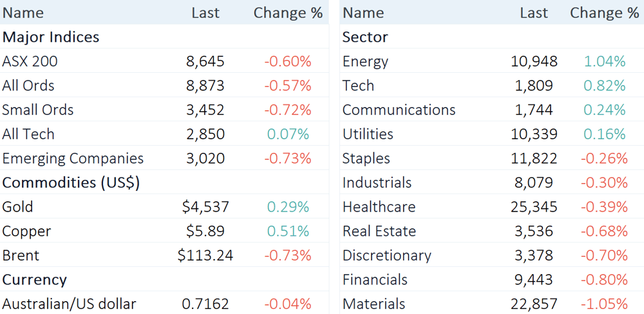Click the Healthcare sector row
Screen dimensions: 644x314
tap(492, 207)
